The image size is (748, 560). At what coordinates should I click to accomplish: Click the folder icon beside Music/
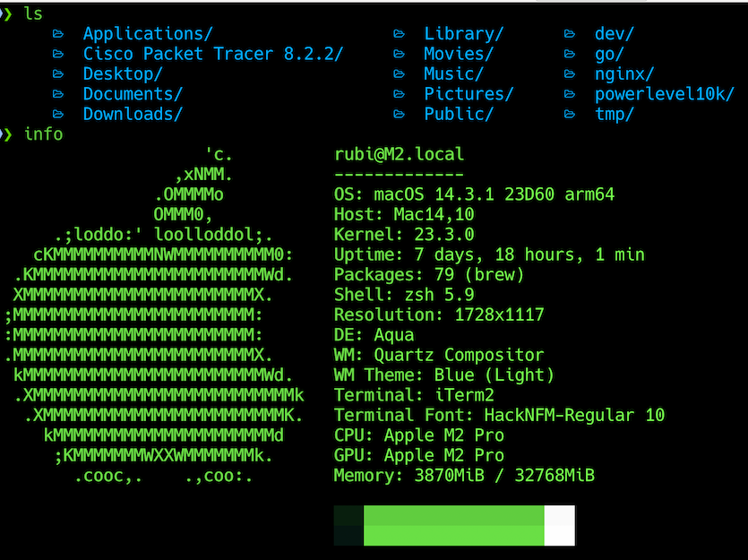(x=400, y=74)
